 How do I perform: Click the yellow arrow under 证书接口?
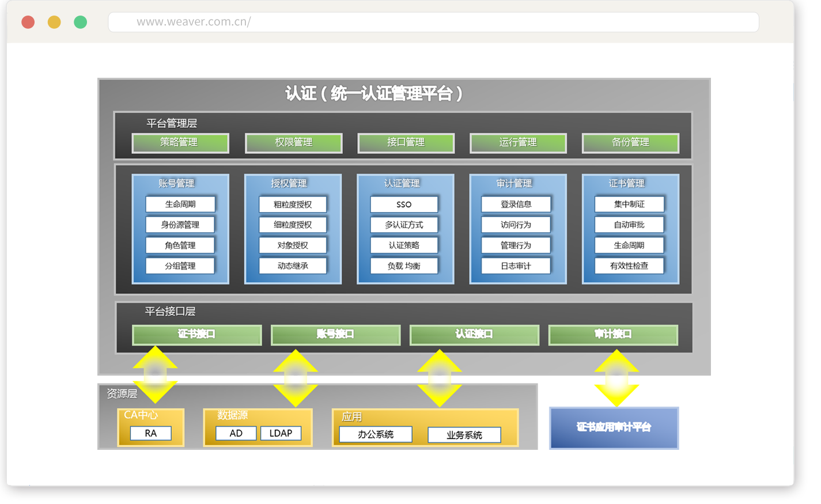pos(155,374)
